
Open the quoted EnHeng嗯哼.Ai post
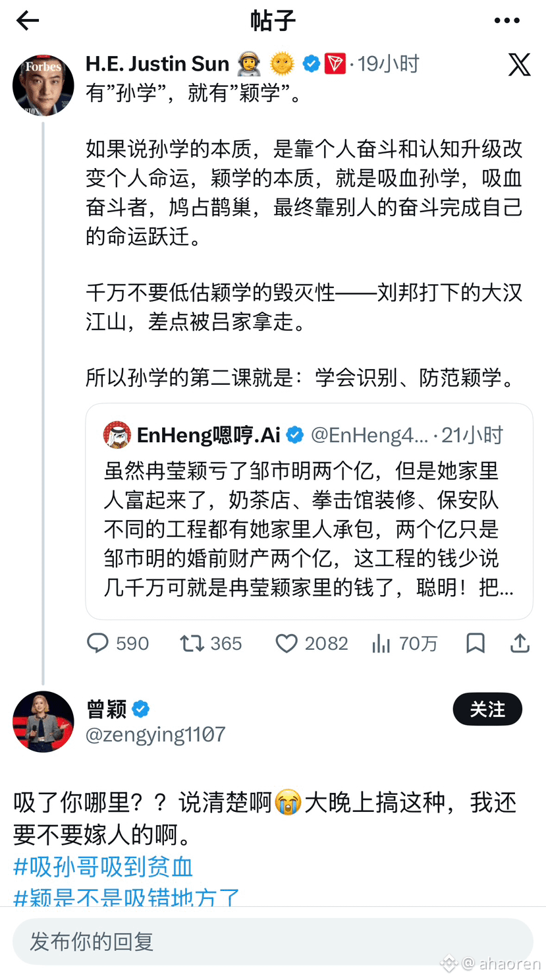(309, 511)
